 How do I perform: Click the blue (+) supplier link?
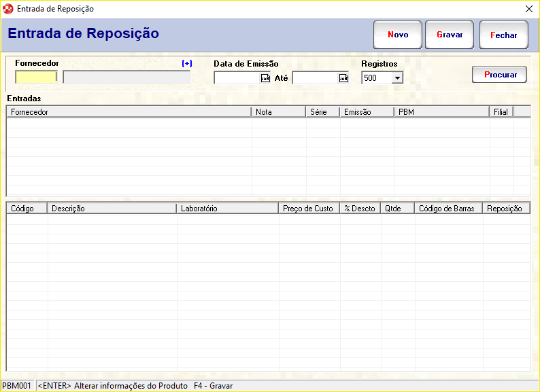click(187, 63)
